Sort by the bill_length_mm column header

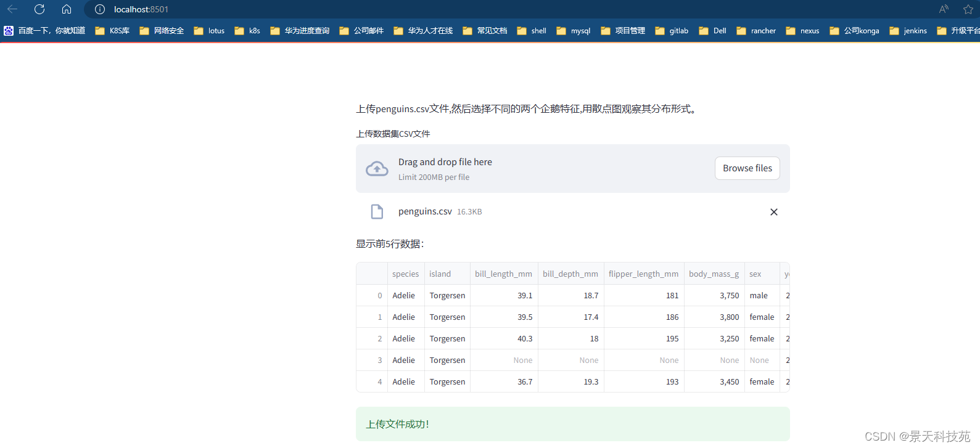[x=504, y=274]
